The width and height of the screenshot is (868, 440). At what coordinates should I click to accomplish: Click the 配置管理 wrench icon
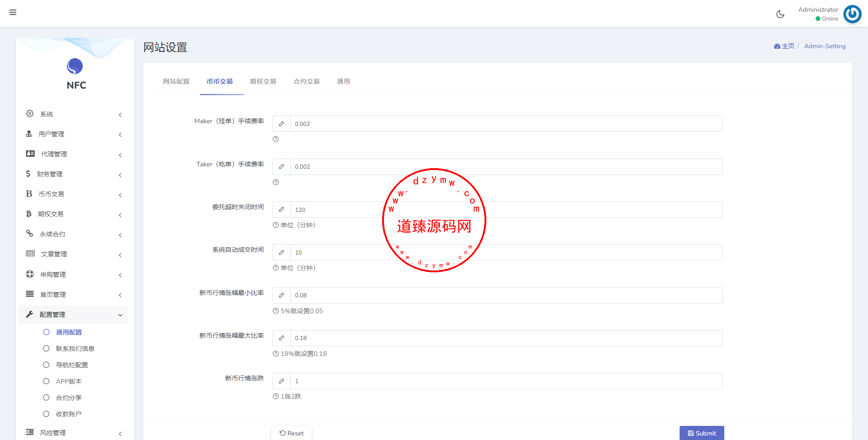pos(30,314)
